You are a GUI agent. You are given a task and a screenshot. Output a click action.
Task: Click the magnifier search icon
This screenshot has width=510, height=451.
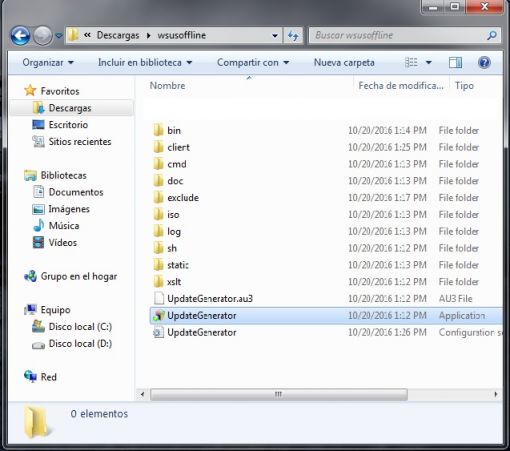492,35
